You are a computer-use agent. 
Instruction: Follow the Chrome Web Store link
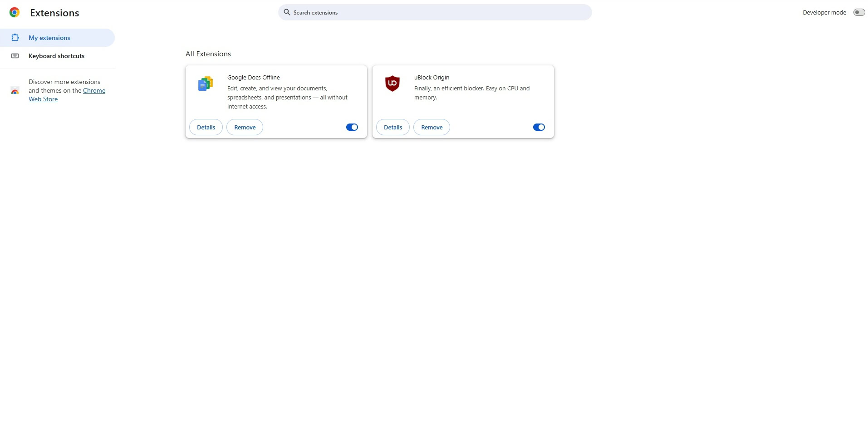[x=67, y=95]
